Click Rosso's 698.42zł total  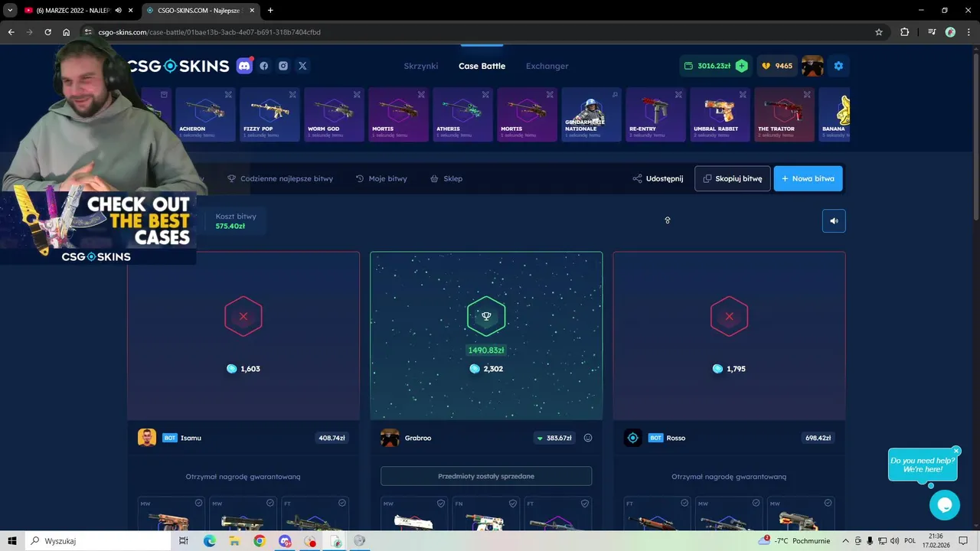[x=818, y=438]
